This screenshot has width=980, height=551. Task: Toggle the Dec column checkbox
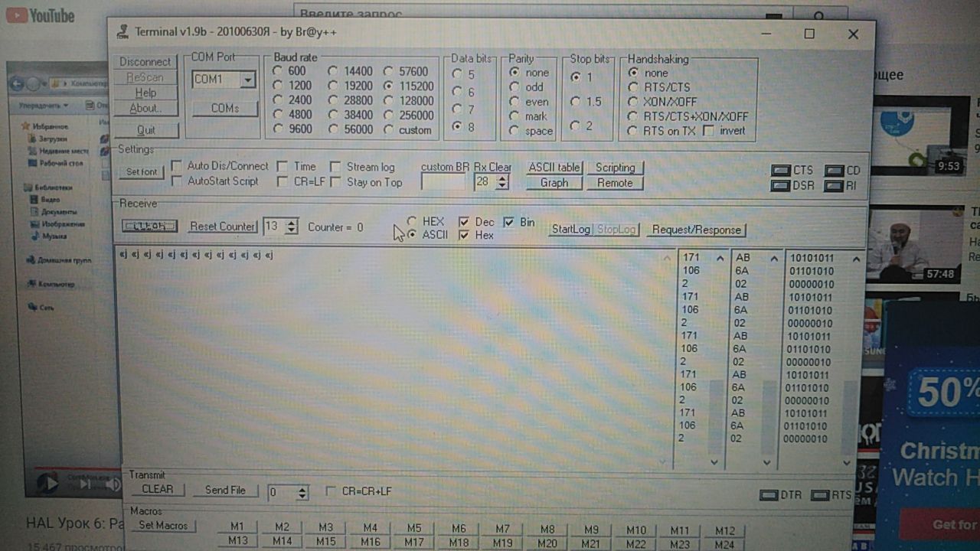point(464,222)
